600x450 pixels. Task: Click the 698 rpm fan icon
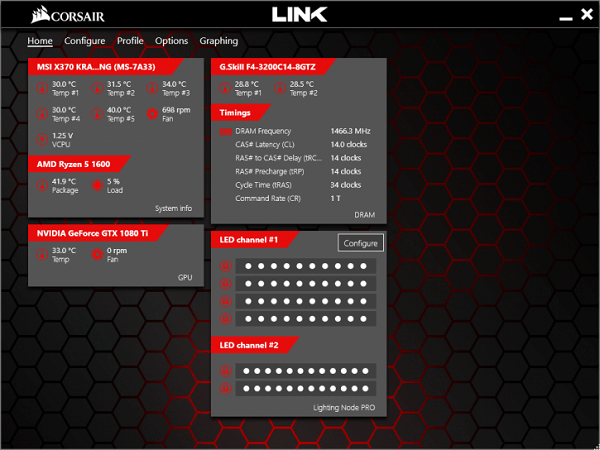[x=152, y=114]
